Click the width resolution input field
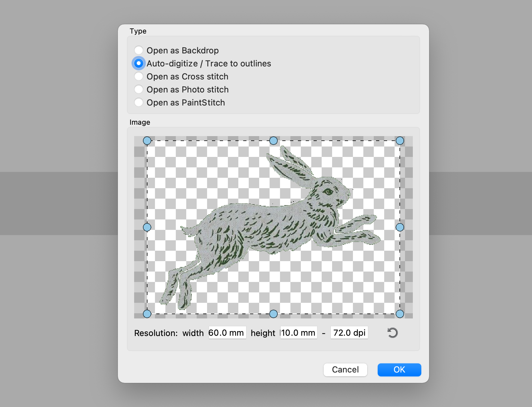Image resolution: width=532 pixels, height=407 pixels. tap(227, 333)
